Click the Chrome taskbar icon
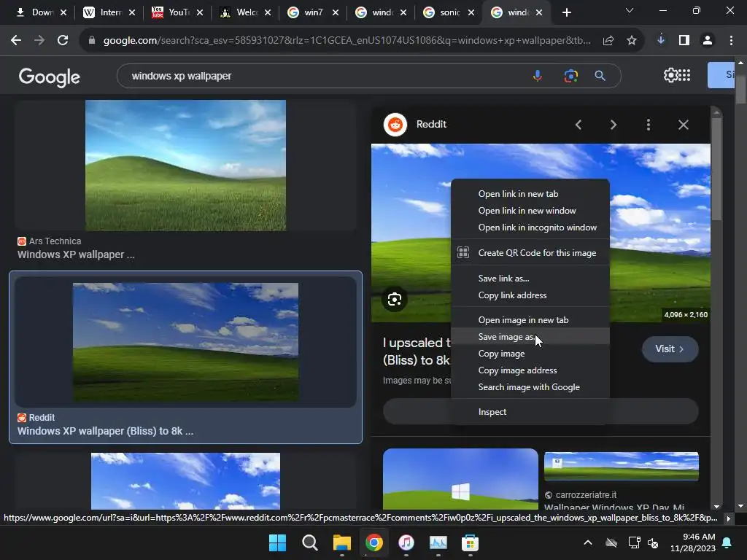The image size is (747, 560). [374, 542]
